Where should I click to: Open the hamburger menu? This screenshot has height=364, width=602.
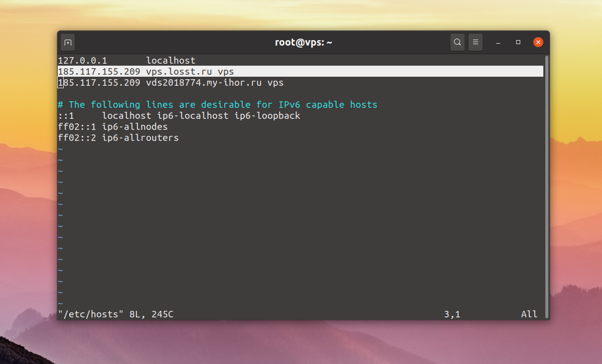coord(476,43)
